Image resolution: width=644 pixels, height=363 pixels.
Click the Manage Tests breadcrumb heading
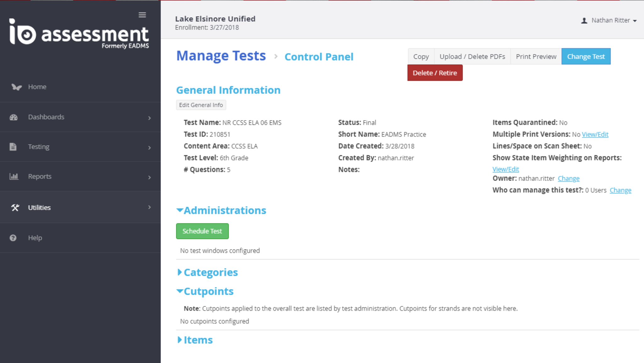[x=221, y=56]
